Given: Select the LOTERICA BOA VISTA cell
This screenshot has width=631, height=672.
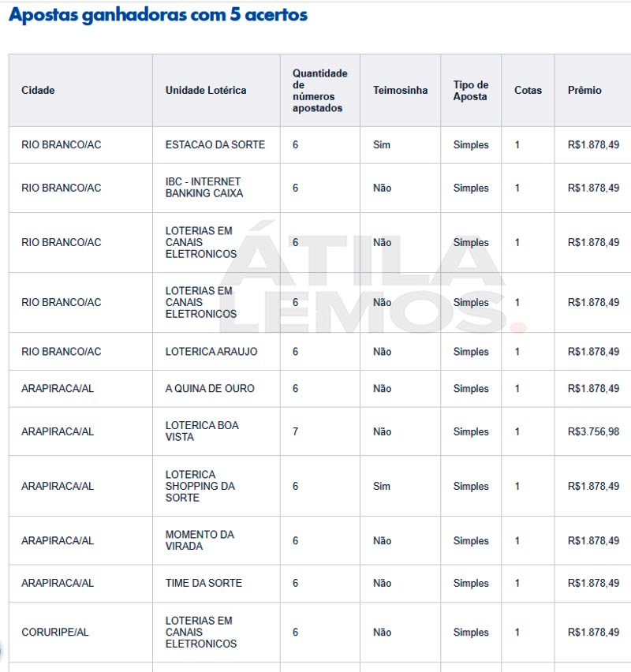Looking at the screenshot, I should coord(202,431).
